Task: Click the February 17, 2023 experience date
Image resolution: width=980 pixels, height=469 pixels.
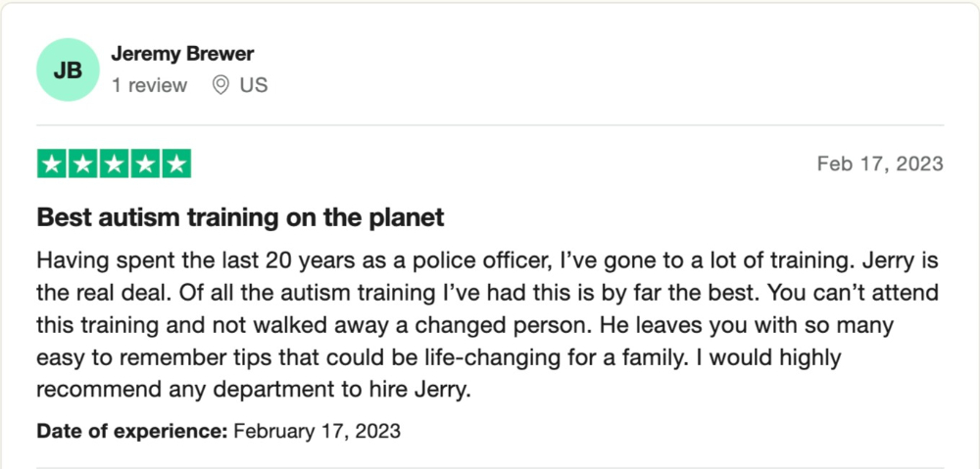Action: (317, 431)
